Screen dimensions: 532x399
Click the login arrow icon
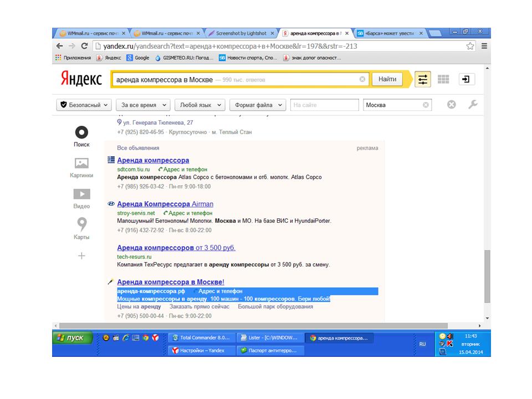pyautogui.click(x=466, y=79)
